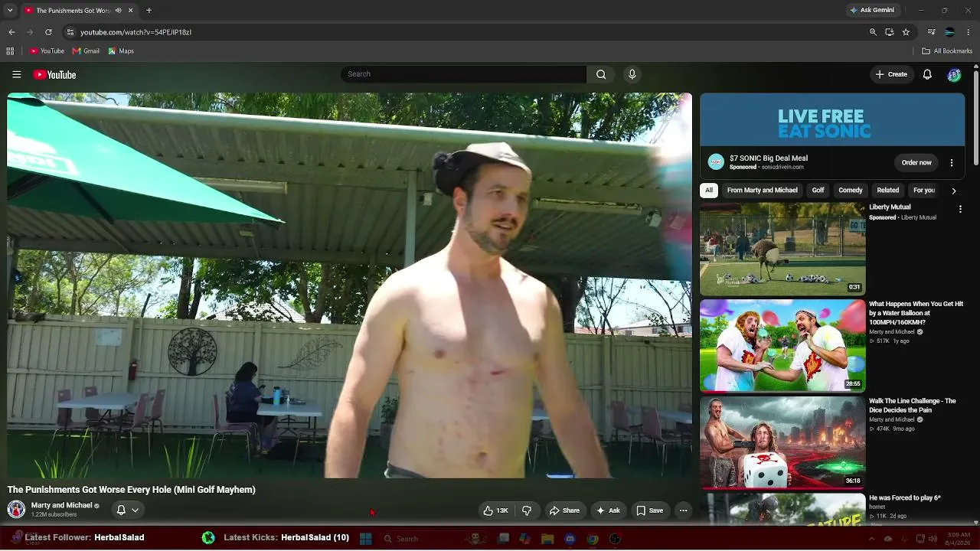Open Discord from the taskbar
This screenshot has height=551, width=980.
[570, 539]
